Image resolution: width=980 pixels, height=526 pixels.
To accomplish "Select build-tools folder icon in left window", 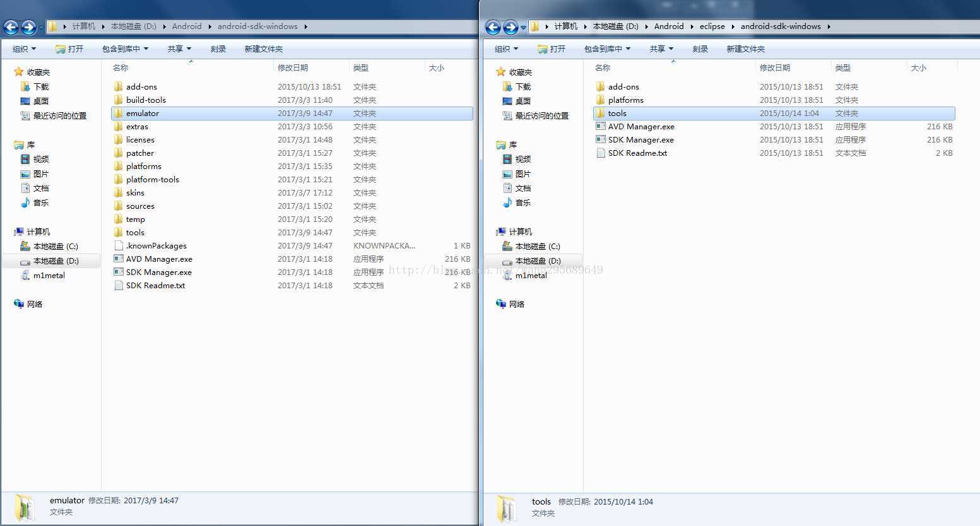I will click(118, 100).
